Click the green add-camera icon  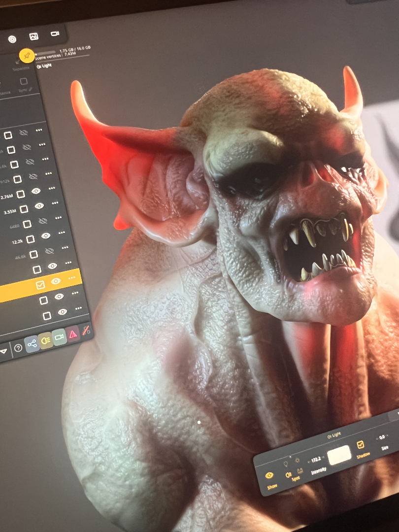click(60, 337)
